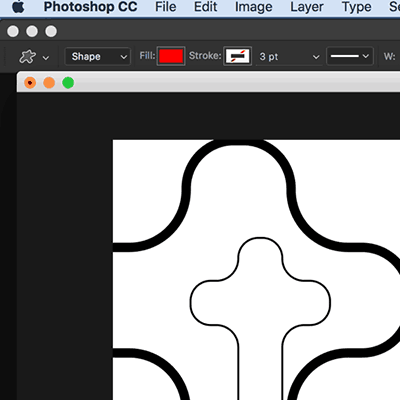
Task: Click the Custom Shape tool preset icon
Action: point(27,57)
